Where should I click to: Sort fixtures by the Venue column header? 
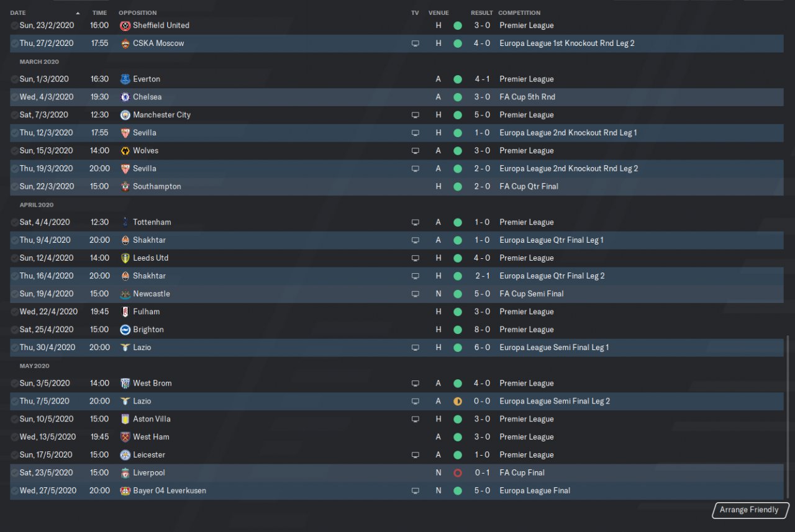point(438,13)
